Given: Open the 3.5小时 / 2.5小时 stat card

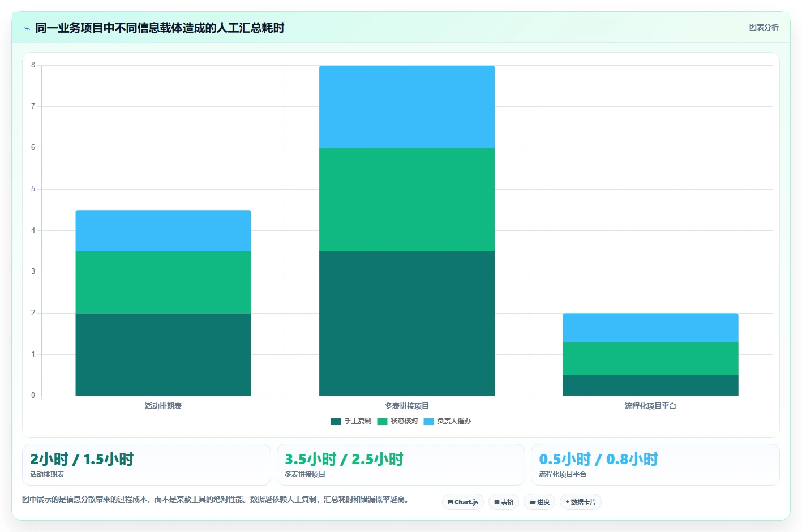Looking at the screenshot, I should (401, 465).
